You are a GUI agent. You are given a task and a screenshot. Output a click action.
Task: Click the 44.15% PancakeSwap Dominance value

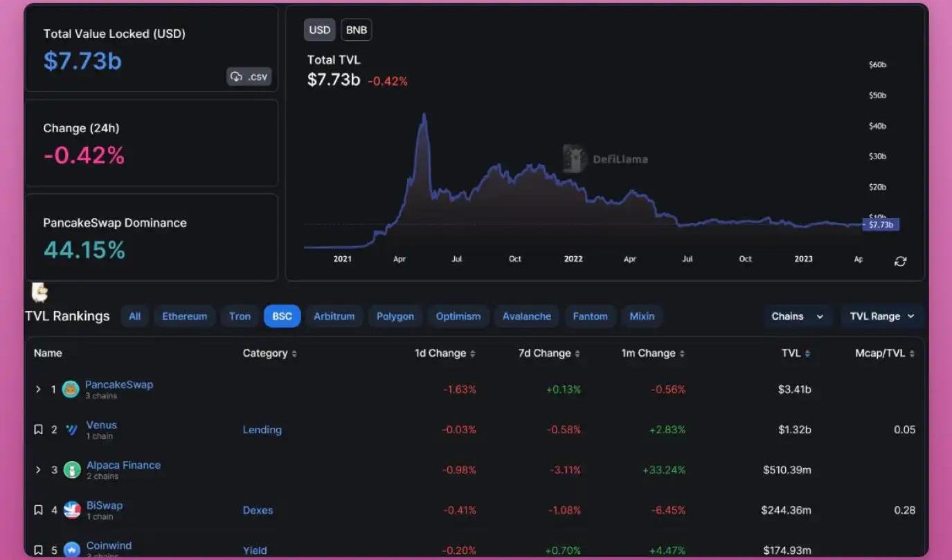[84, 250]
